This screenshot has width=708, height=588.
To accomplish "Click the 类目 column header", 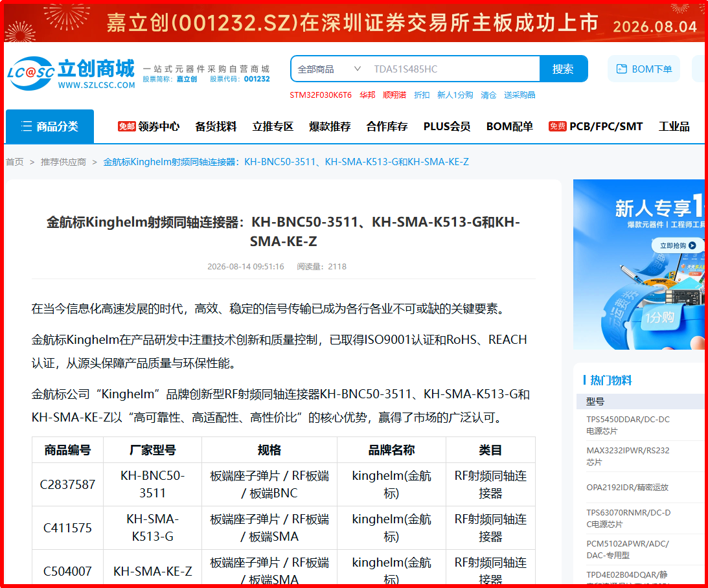I will click(490, 450).
